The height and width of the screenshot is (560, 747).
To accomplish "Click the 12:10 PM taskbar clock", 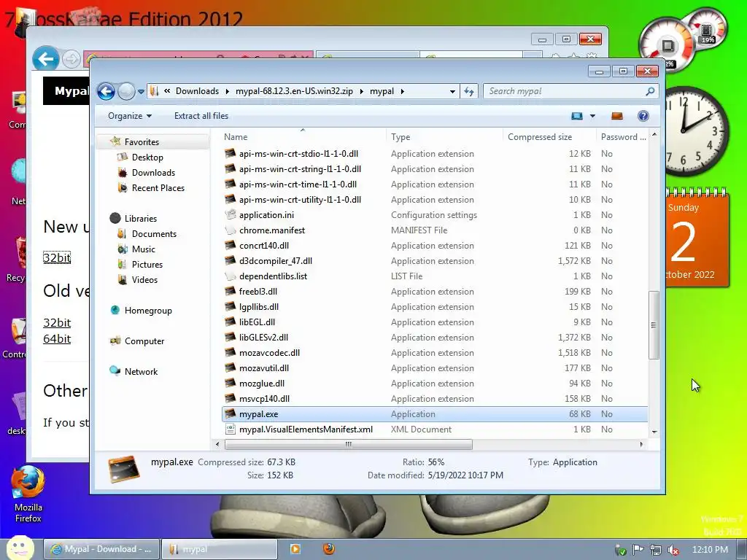I will (710, 550).
